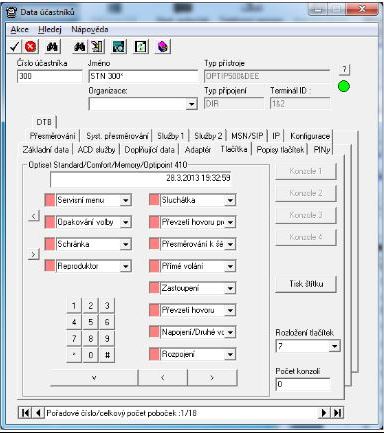384x433 pixels.
Task: Click the Konzole 1 button
Action: coord(306,171)
